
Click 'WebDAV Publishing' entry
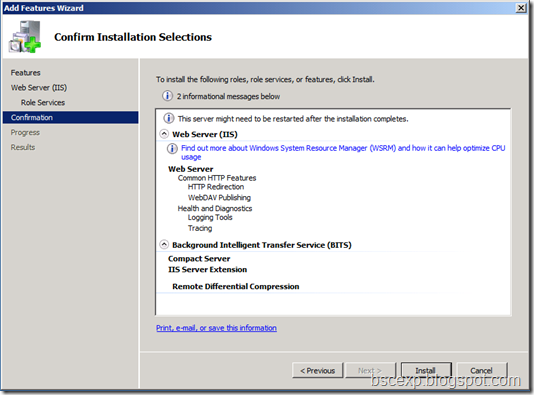click(219, 198)
